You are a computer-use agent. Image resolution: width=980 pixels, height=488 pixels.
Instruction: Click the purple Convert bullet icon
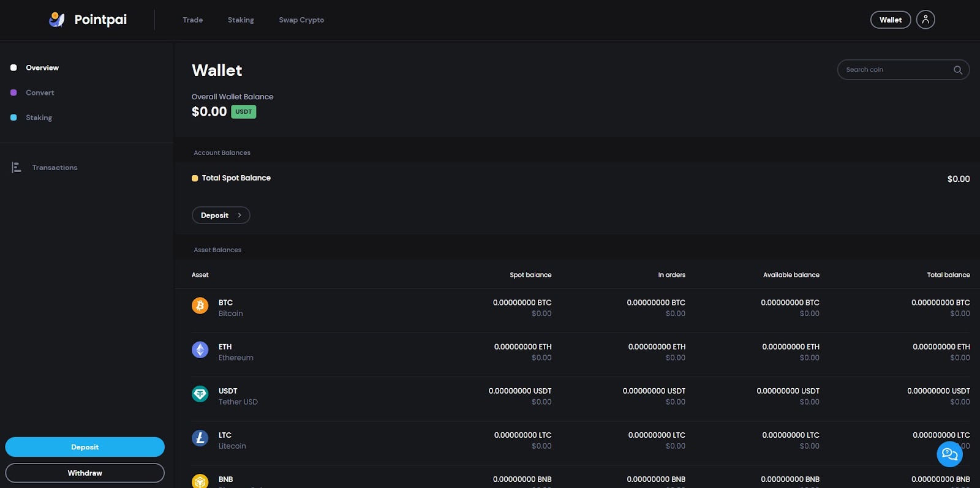coord(13,92)
